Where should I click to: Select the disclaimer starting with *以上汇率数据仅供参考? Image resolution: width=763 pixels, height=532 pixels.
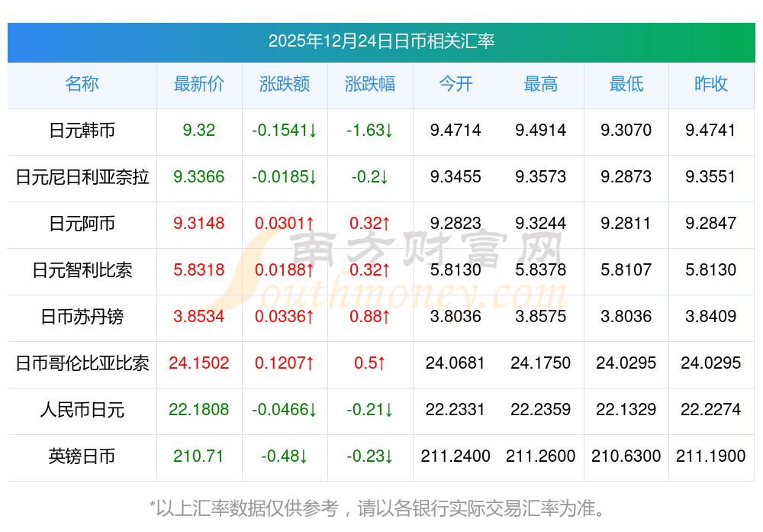point(378,508)
